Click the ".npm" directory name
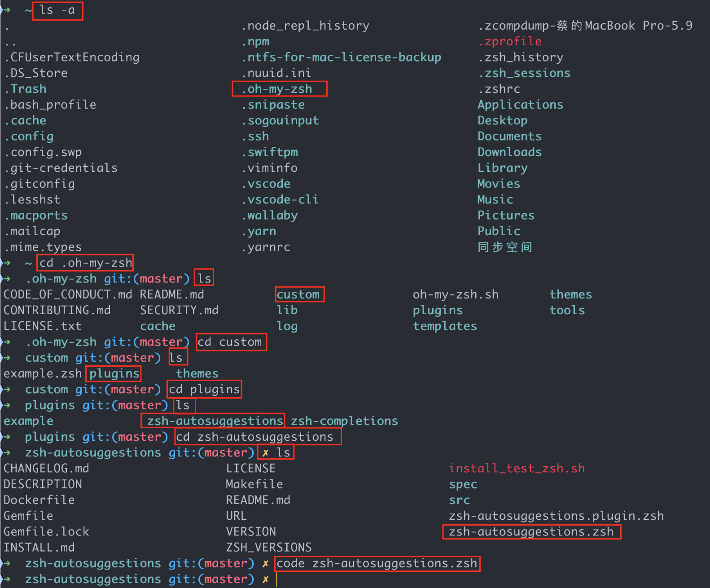710x588 pixels. 255,41
